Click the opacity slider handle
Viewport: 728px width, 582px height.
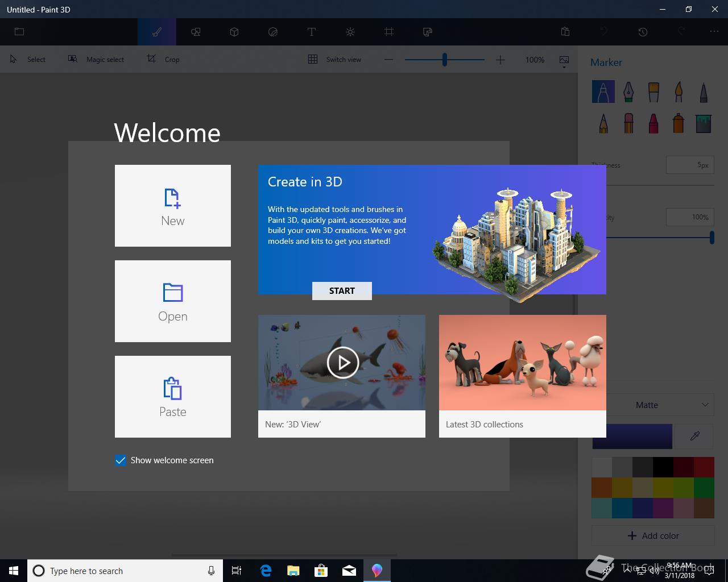pos(712,238)
